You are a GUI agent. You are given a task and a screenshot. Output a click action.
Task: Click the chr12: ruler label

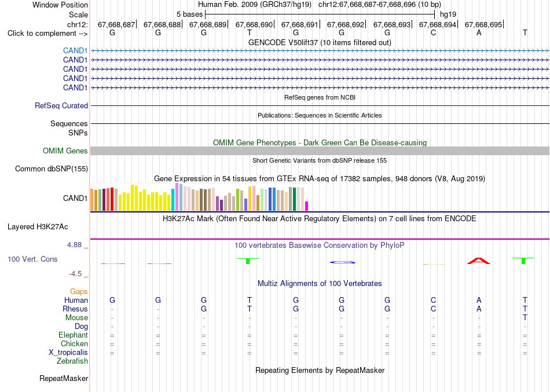(x=77, y=24)
